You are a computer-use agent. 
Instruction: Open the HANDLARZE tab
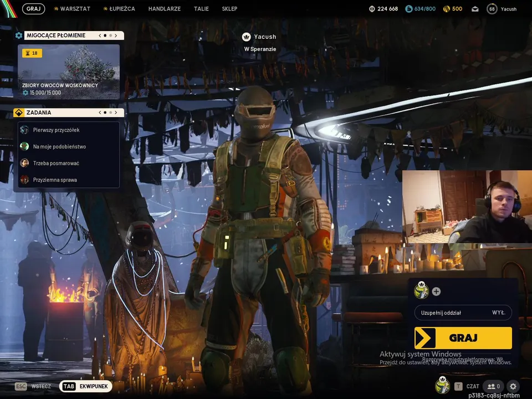tap(165, 9)
